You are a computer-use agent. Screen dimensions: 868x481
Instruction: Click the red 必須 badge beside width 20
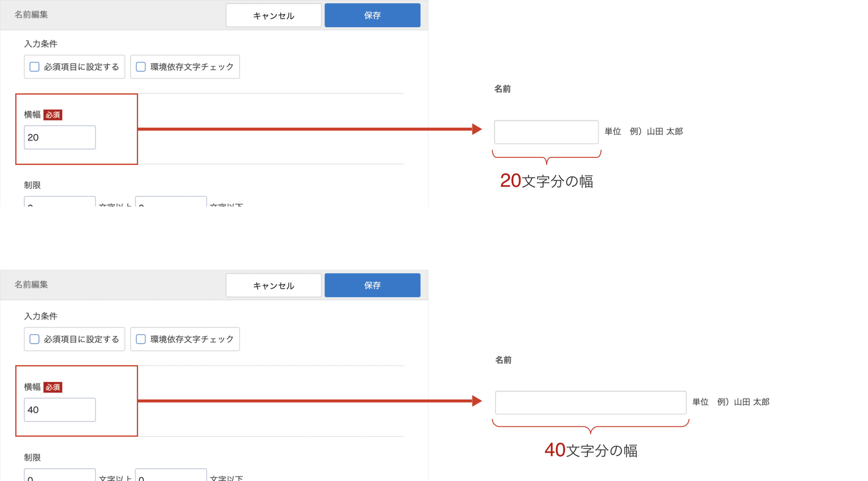[x=53, y=115]
